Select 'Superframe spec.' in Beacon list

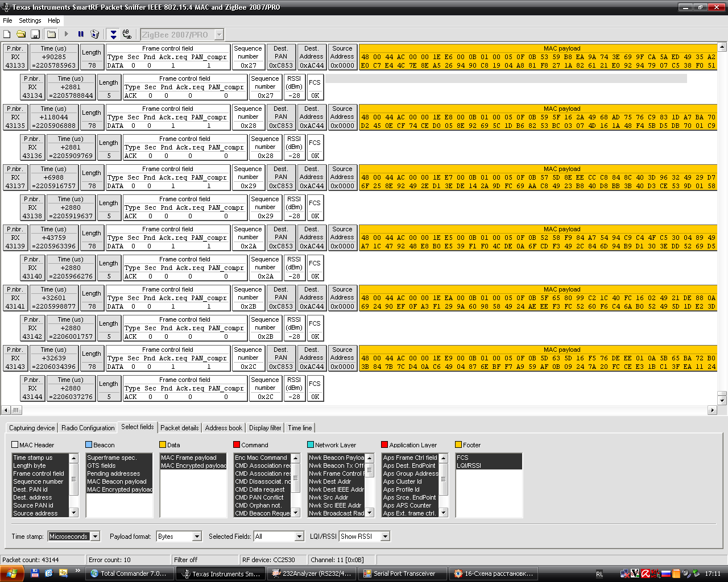coord(119,458)
